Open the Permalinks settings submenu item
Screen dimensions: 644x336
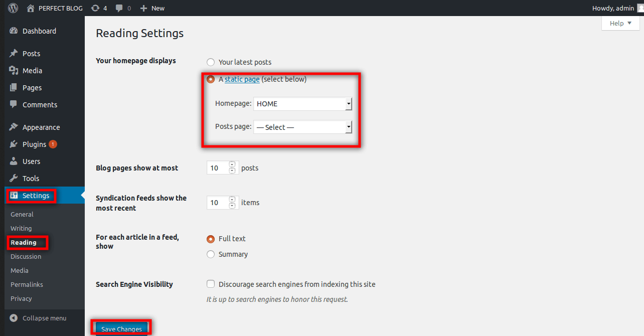tap(27, 284)
